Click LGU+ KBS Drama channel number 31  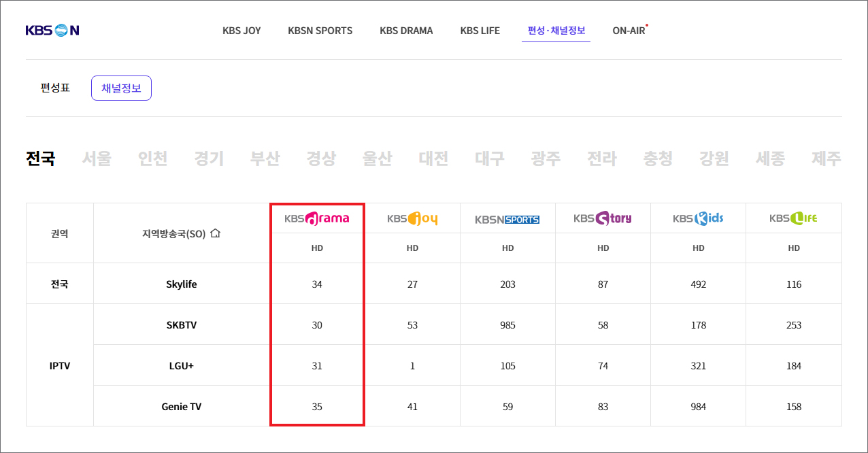click(x=317, y=366)
